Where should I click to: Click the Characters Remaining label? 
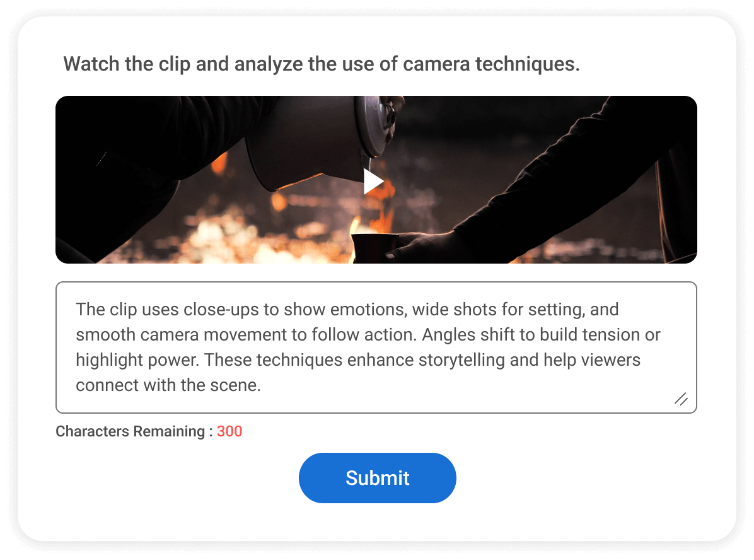click(134, 431)
